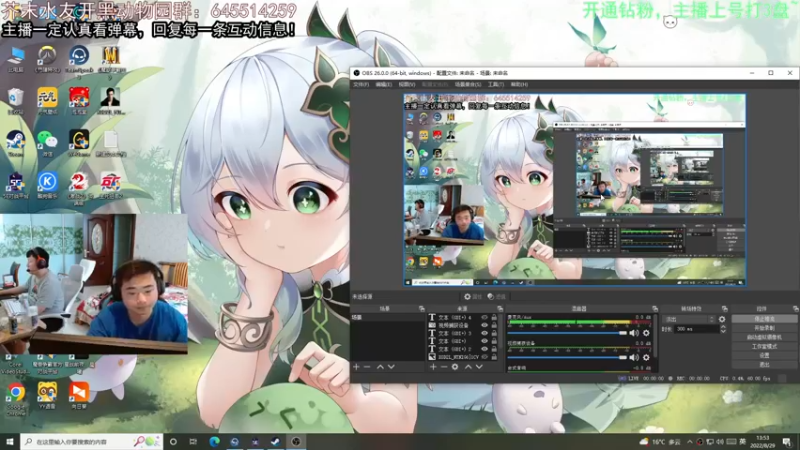The image size is (800, 450).
Task: Open Guild Wars 2 desktop shortcut
Action: [79, 186]
